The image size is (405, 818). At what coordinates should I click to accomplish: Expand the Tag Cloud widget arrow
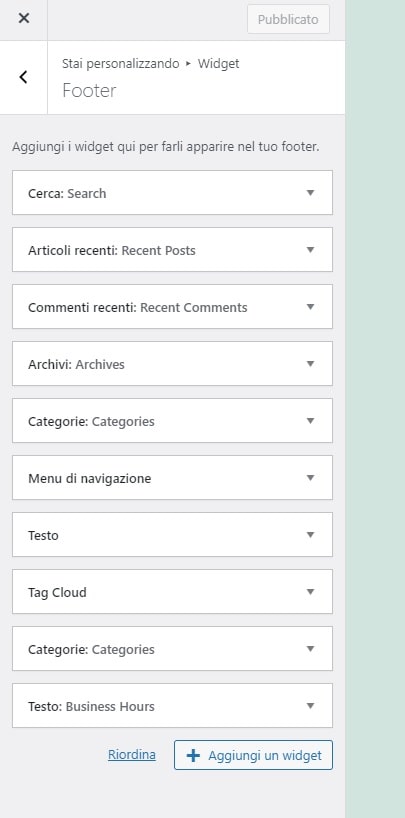pyautogui.click(x=311, y=592)
